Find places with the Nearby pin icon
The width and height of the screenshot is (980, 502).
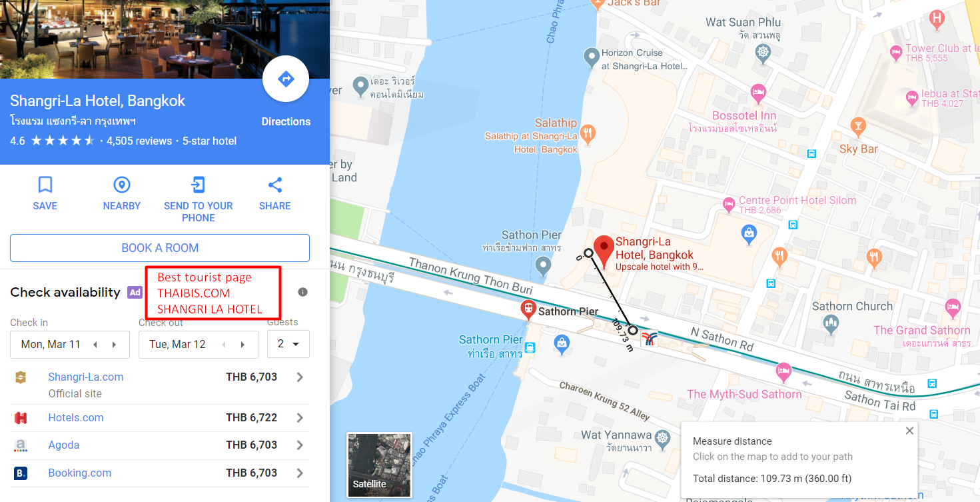click(122, 185)
